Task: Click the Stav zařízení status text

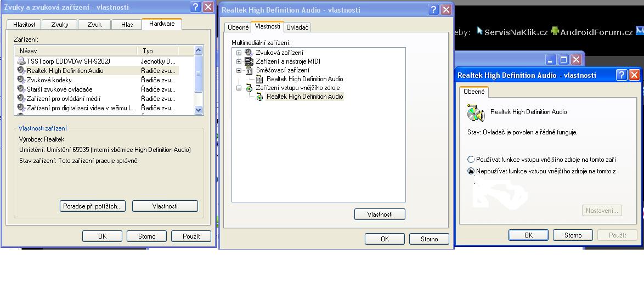Action: tap(79, 160)
